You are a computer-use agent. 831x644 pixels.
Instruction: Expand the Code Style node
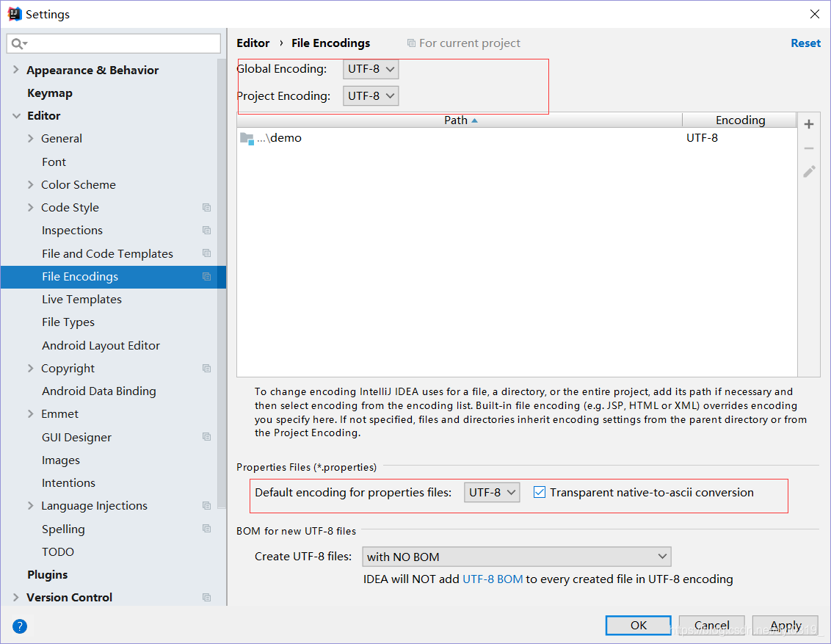[30, 207]
